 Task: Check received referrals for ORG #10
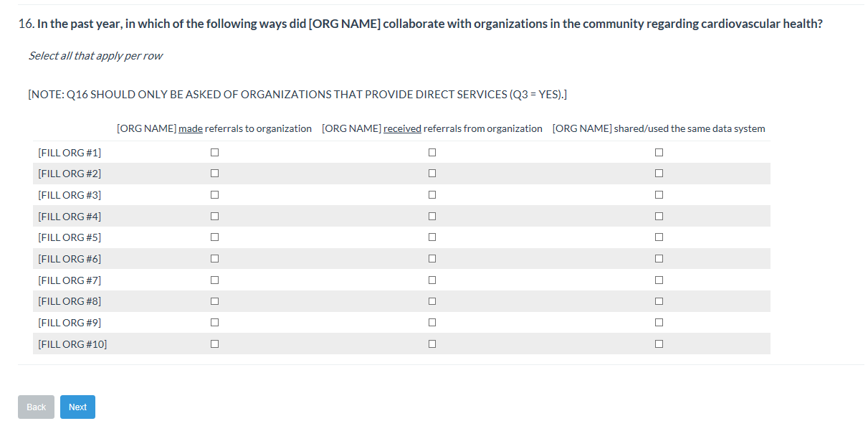tap(432, 344)
